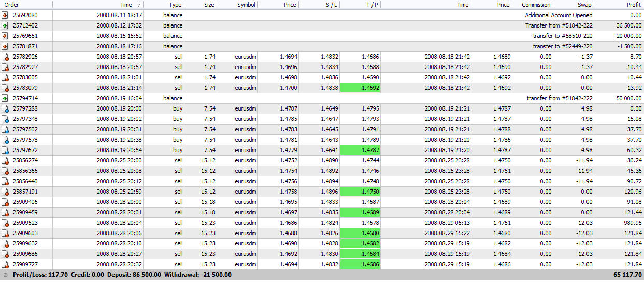Screen dimensions: 644x287
Task: Click the withdrawal icon beside order 25769651
Action: 5,36
